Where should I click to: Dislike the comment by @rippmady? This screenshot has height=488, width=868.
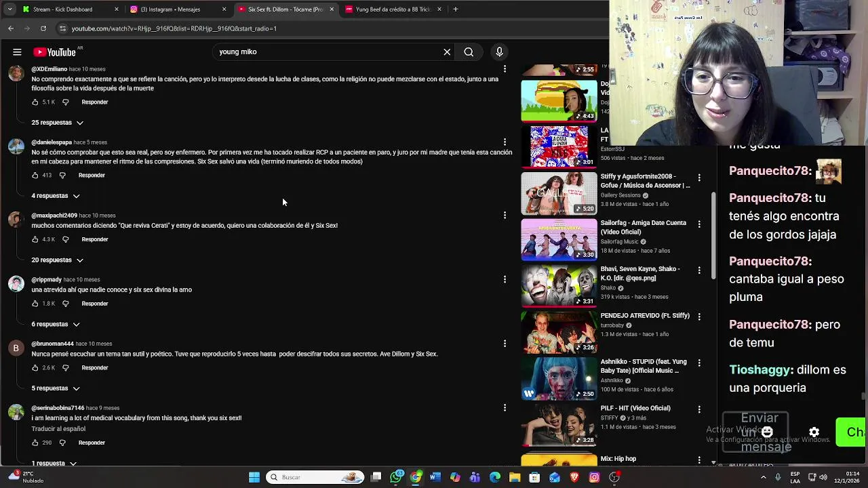[65, 304]
